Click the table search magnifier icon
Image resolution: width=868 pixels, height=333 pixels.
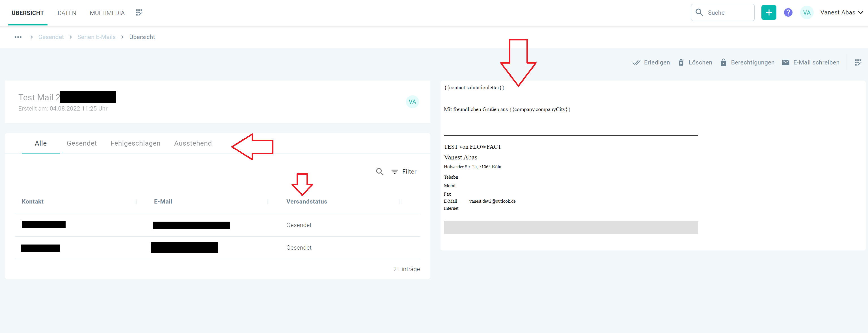pos(380,172)
